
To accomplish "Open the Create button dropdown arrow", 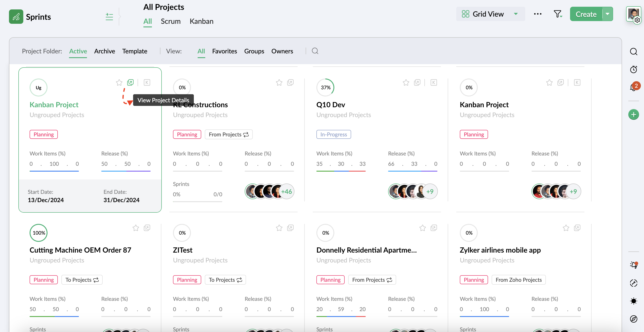I will click(607, 14).
